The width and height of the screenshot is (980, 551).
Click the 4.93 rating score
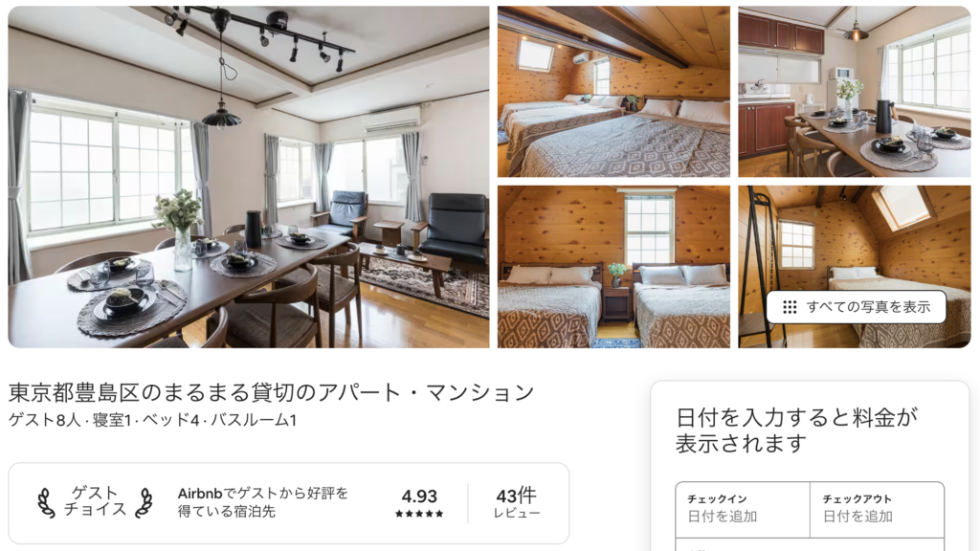click(419, 496)
